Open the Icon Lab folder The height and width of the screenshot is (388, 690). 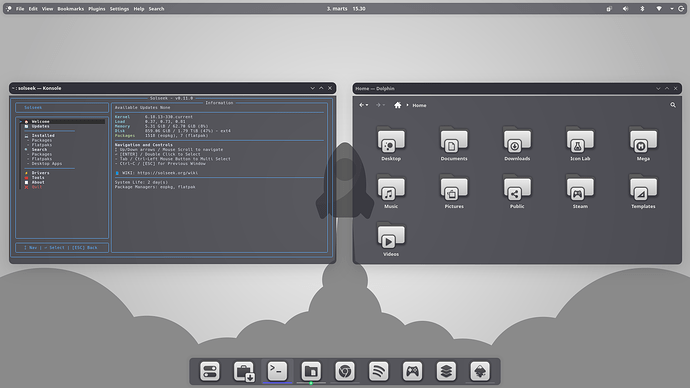[x=580, y=143]
